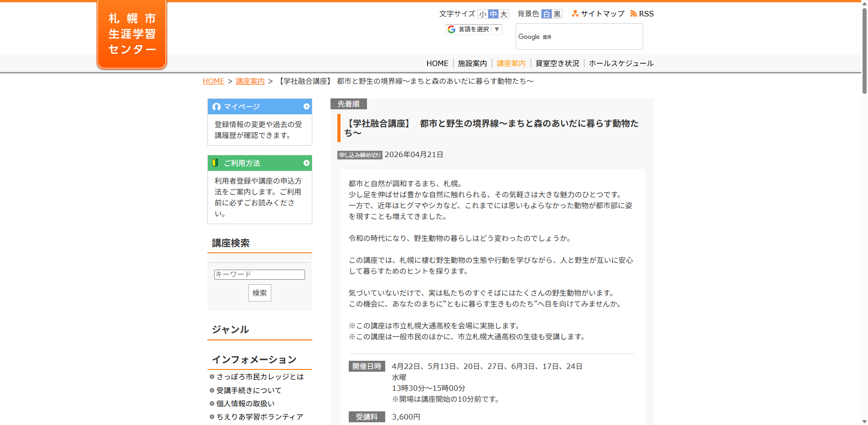Select the 白 background color option
The image size is (868, 425).
(547, 14)
